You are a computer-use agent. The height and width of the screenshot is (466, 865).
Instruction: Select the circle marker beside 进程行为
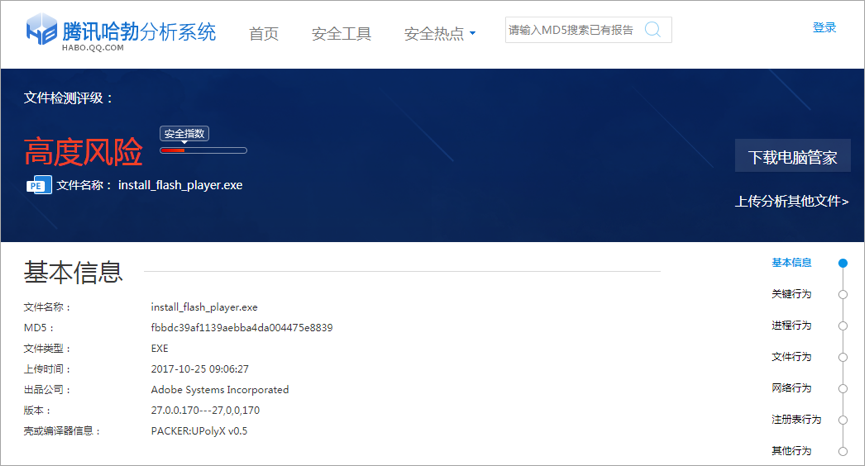[843, 326]
